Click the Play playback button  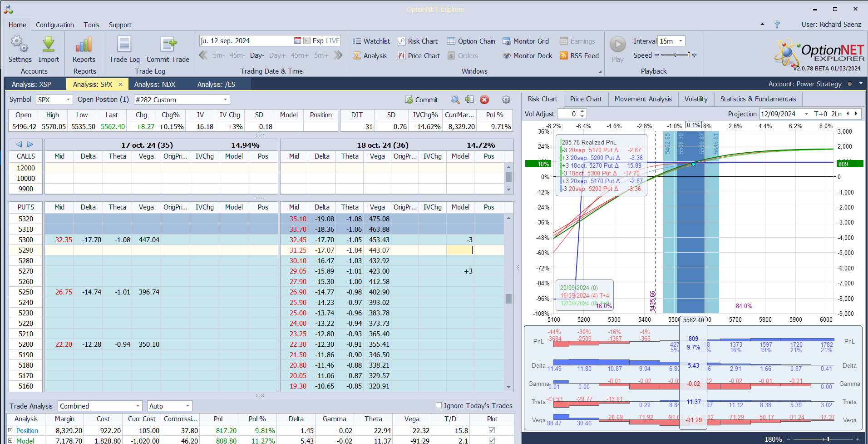617,45
